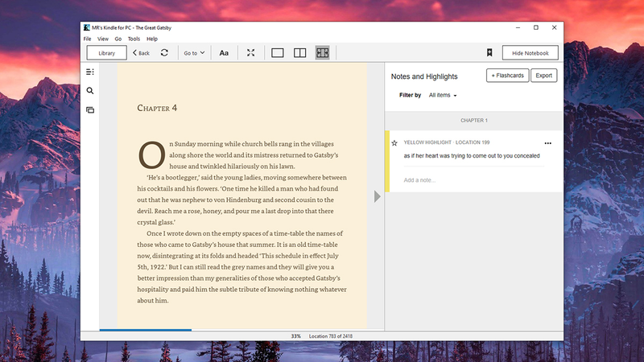Open the File menu

point(88,39)
